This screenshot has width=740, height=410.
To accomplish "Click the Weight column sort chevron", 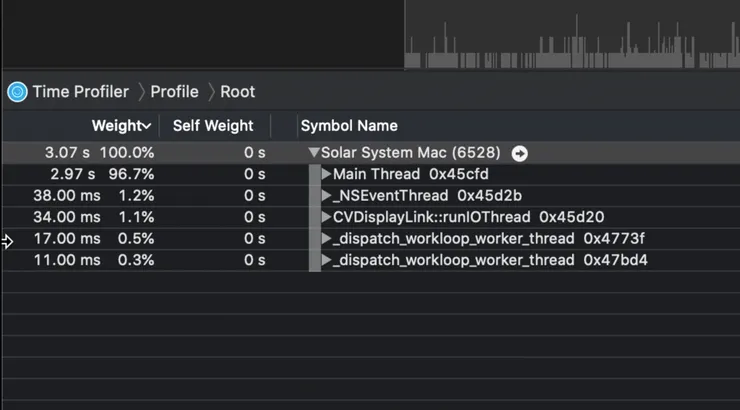I will click(x=147, y=126).
